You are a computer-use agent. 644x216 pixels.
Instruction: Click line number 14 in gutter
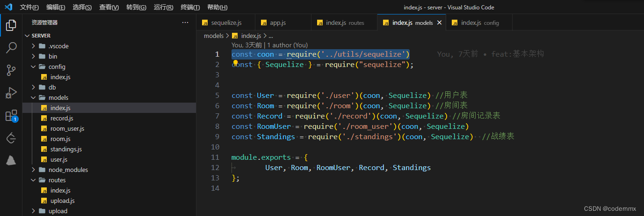[215, 188]
